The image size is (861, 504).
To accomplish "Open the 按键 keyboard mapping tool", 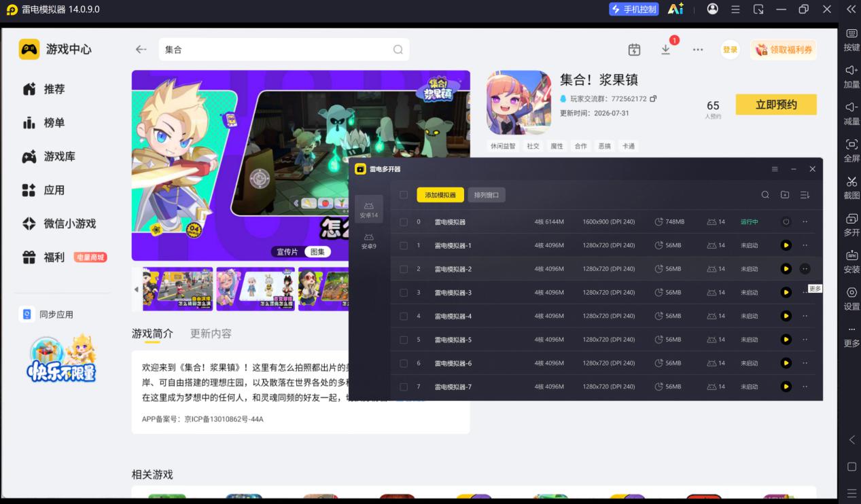I will [851, 39].
